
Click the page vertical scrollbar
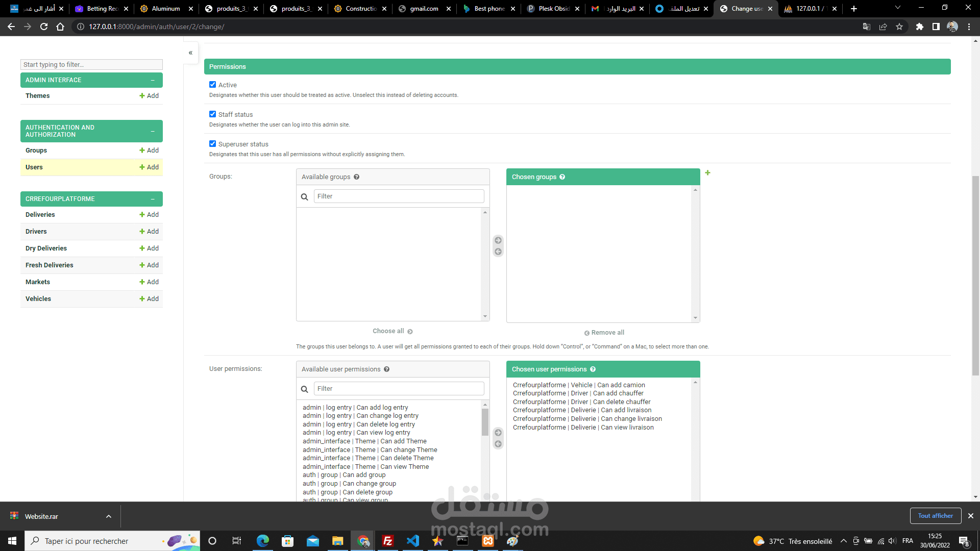tap(975, 275)
